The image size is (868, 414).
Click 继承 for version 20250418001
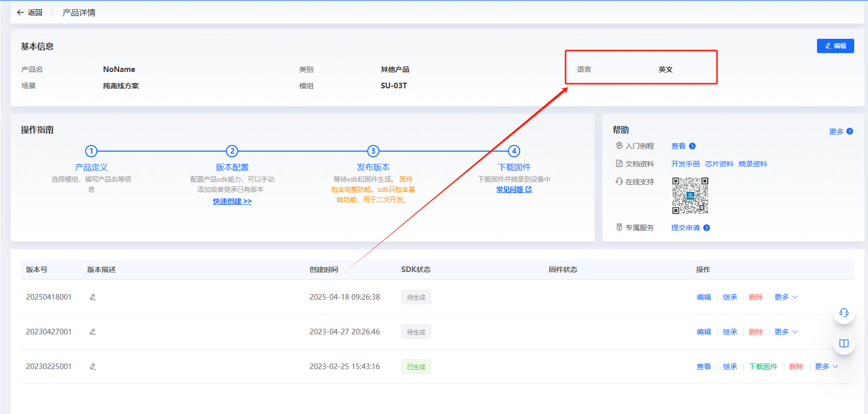[730, 297]
